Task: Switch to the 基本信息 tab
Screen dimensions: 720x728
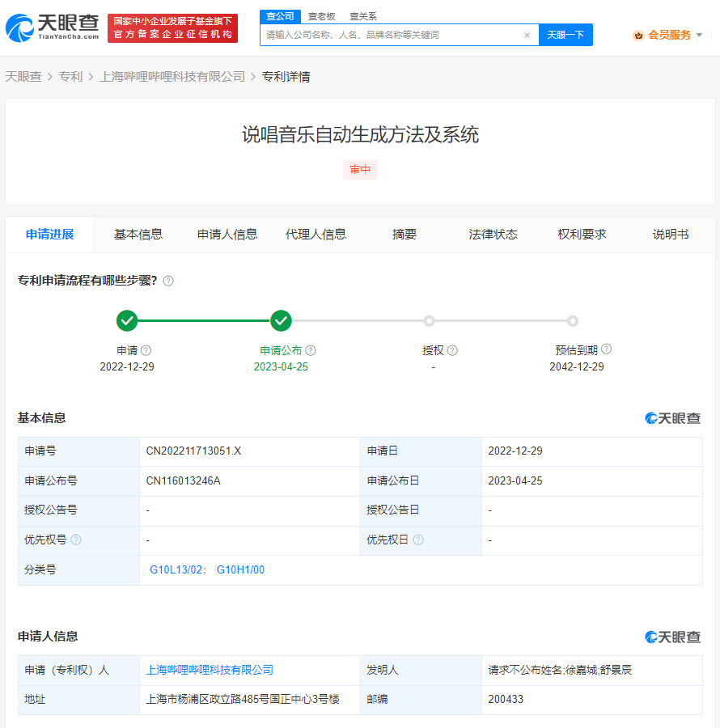Action: click(x=139, y=234)
